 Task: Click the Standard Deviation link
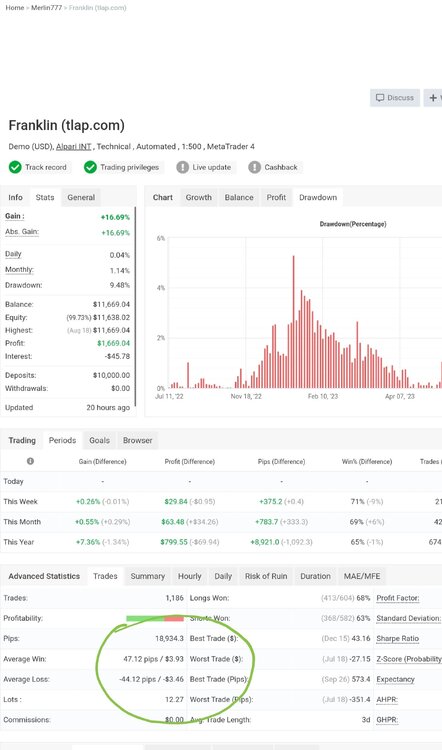click(x=408, y=618)
